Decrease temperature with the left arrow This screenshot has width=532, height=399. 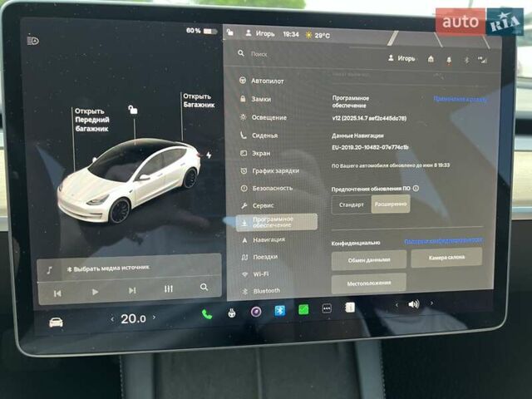112,318
